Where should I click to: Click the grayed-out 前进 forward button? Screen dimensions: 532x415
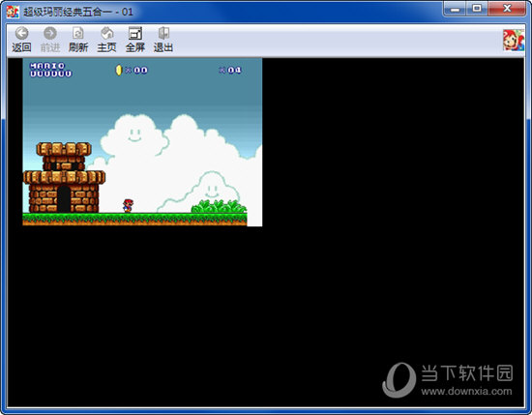tap(50, 40)
